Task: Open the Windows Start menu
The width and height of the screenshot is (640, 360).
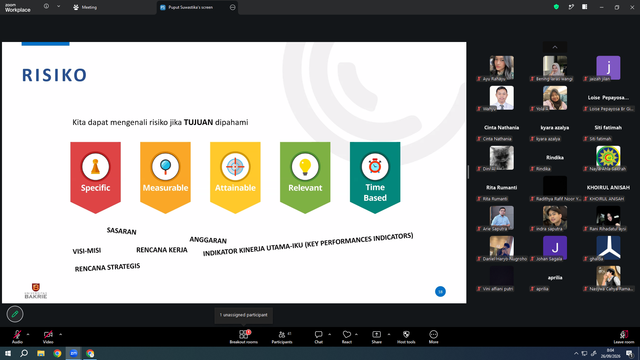Action: [8, 353]
